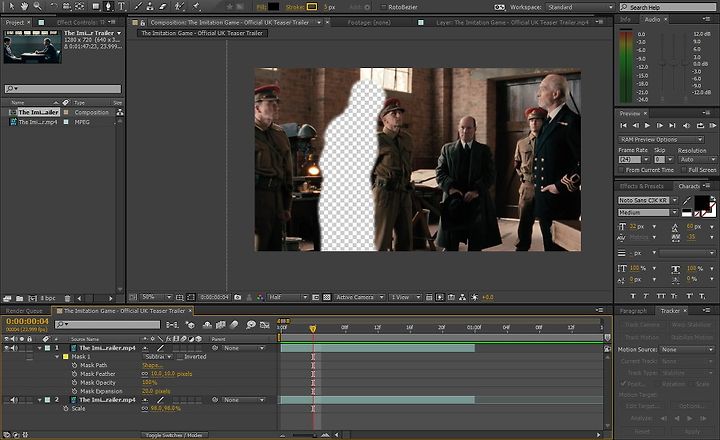Select the Puppet Pin tool
This screenshot has height=440, width=720.
pos(196,6)
